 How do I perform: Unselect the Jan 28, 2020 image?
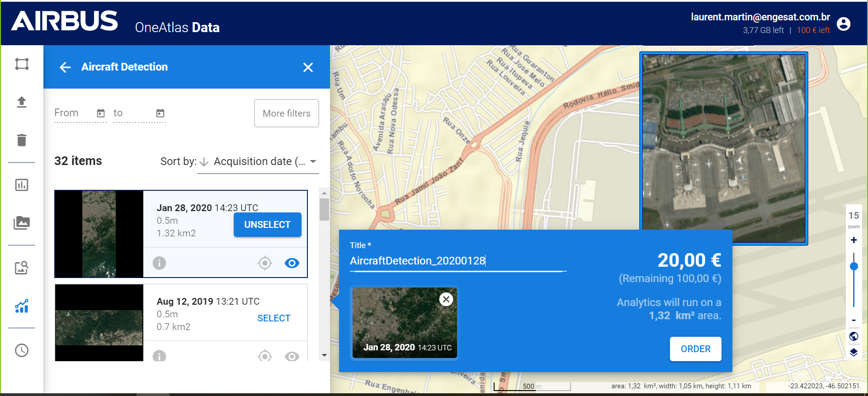point(267,225)
